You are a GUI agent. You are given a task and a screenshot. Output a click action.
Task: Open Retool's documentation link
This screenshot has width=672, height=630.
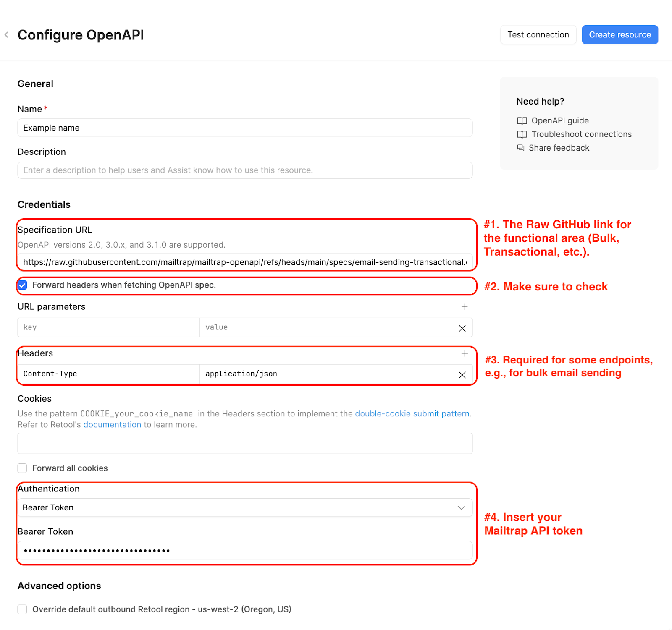pos(112,424)
